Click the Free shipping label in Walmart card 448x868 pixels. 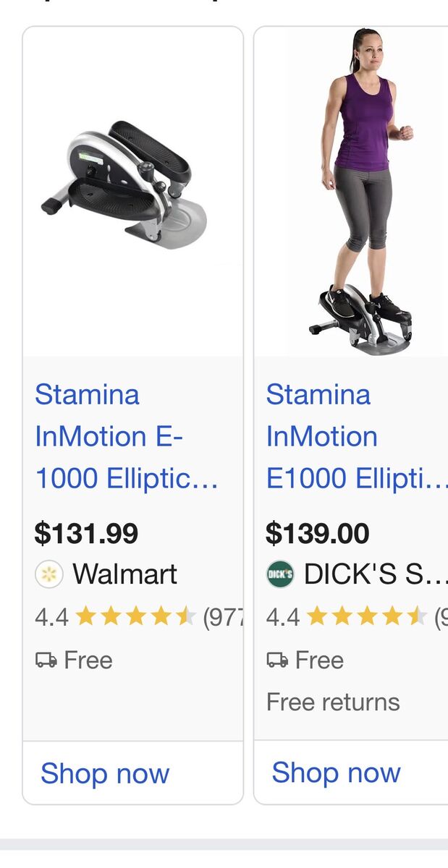88,660
